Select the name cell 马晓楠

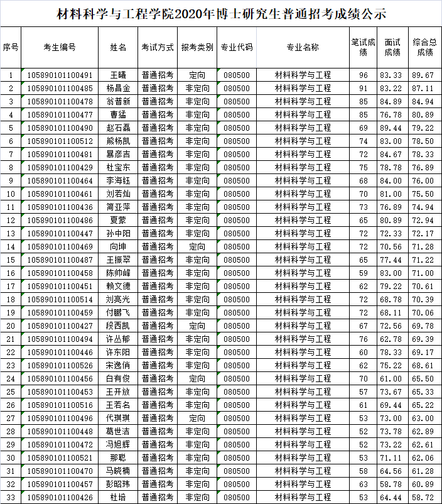click(x=118, y=471)
